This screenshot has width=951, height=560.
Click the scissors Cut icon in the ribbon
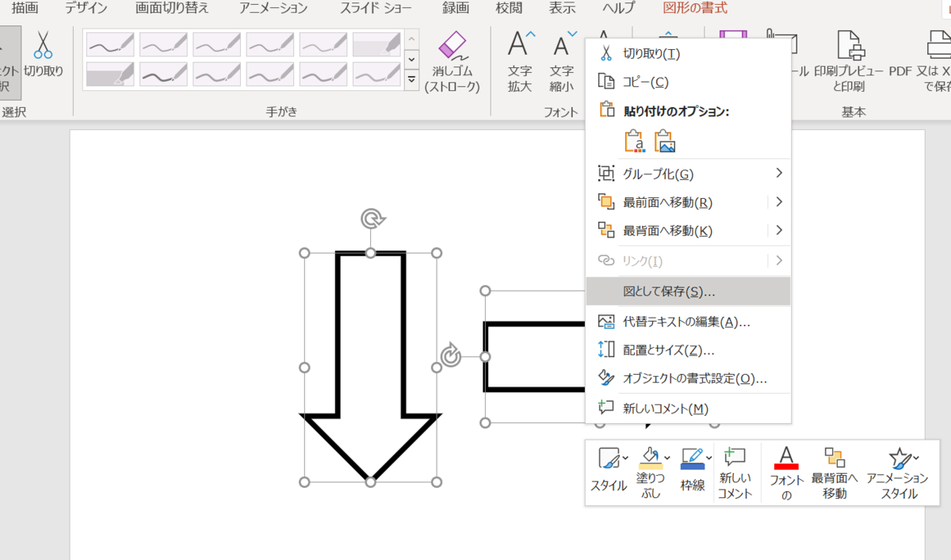[x=43, y=44]
